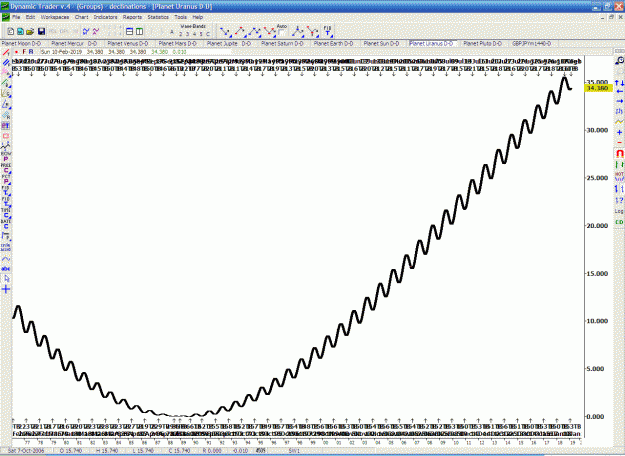Click the open folder icon in toolbar

point(30,31)
